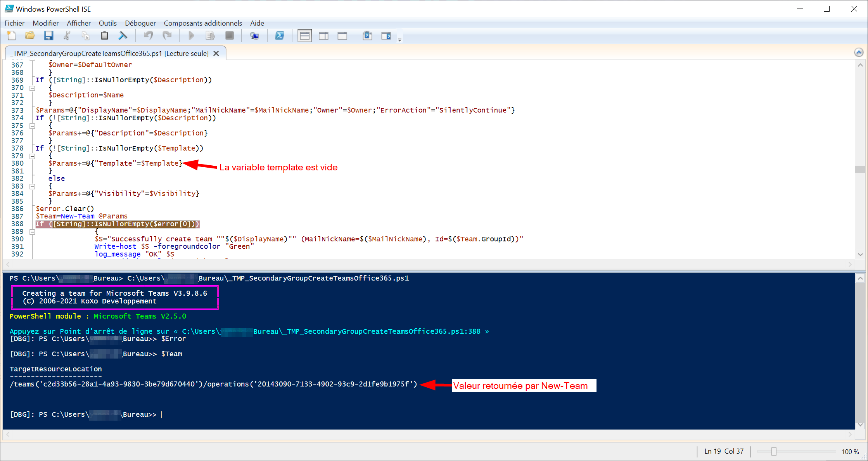
Task: Click the $error.Clear() line
Action: pos(65,209)
